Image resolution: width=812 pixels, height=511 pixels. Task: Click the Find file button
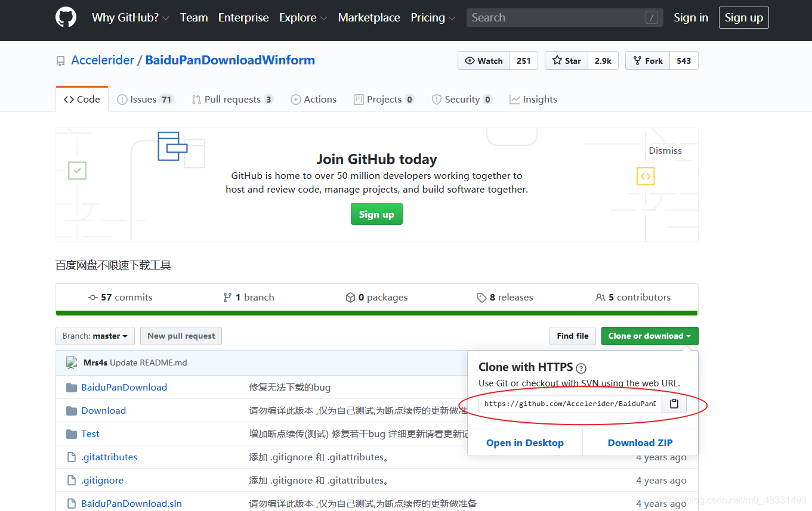573,336
